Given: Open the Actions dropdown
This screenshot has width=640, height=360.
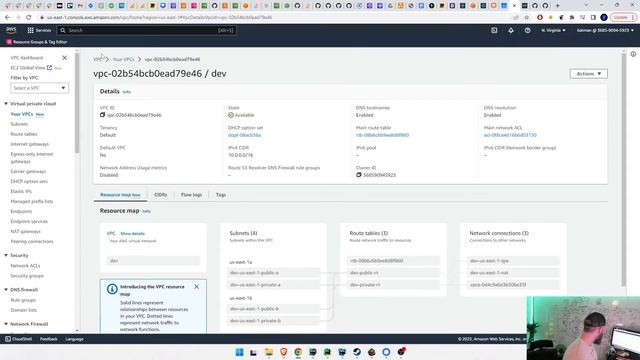Looking at the screenshot, I should pyautogui.click(x=589, y=74).
